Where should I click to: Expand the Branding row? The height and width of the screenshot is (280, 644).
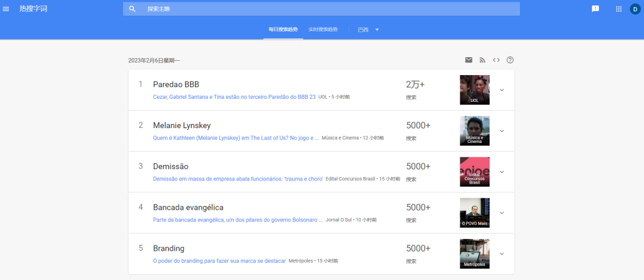point(501,254)
